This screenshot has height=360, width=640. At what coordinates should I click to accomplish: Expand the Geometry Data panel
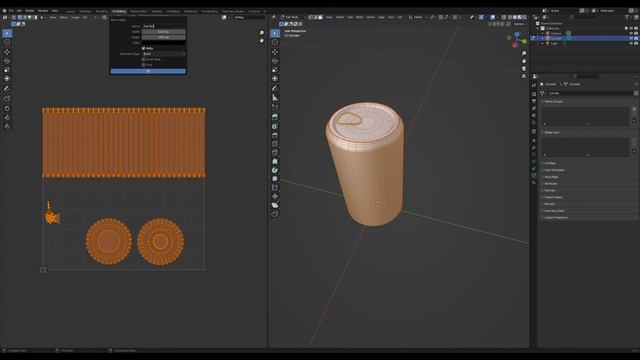click(587, 211)
